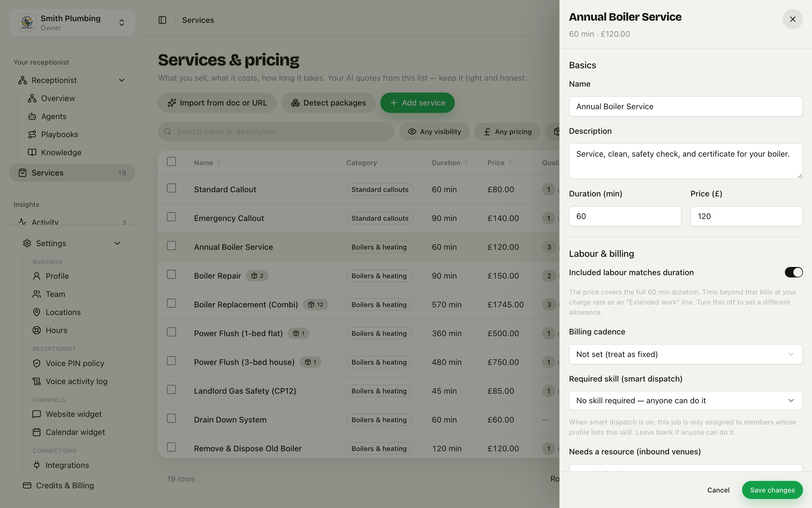Click Import from doc or URL button
Screen dimensions: 812x508
[x=217, y=103]
